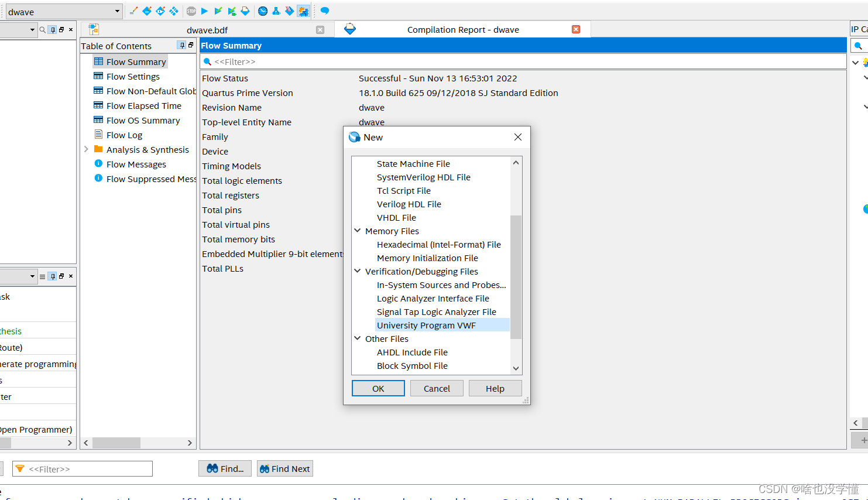Select AHDL Include File
The width and height of the screenshot is (868, 500).
click(x=412, y=352)
